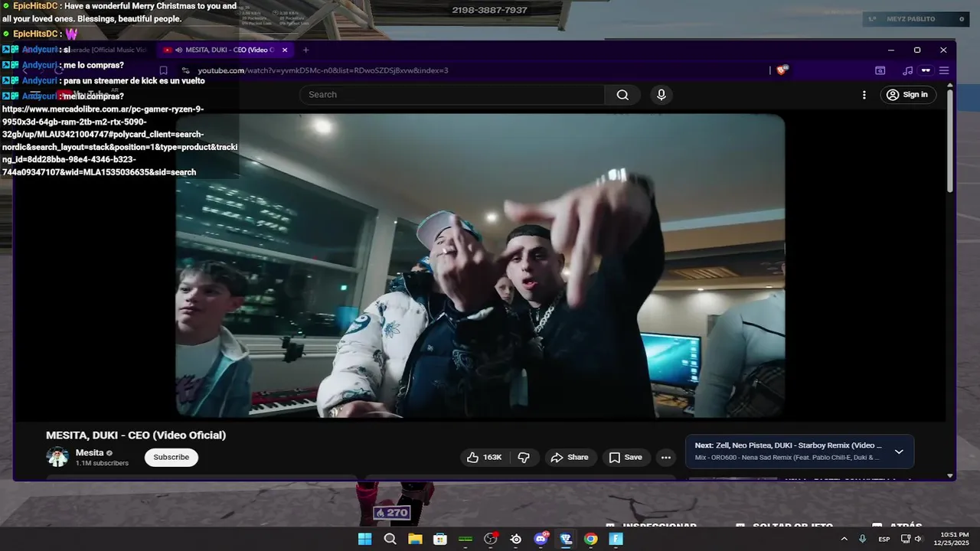The image size is (980, 551).
Task: Click the Next: Zell, Neo Pistea video title
Action: [x=789, y=445]
